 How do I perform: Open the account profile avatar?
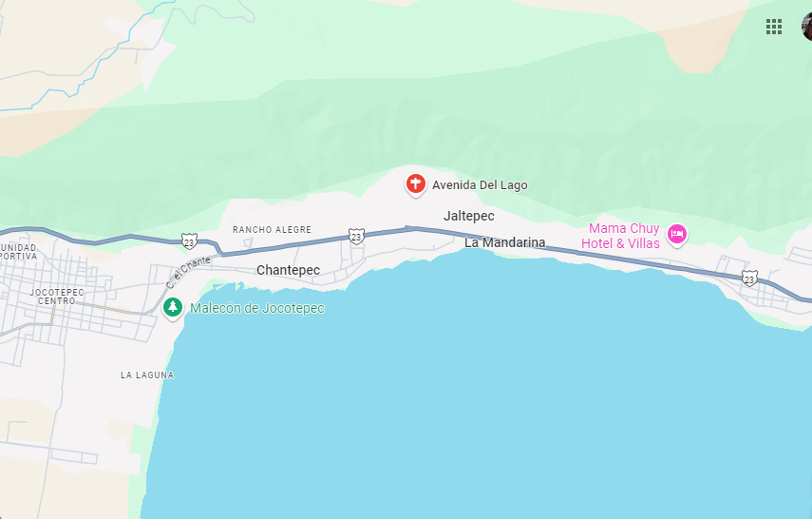[807, 27]
